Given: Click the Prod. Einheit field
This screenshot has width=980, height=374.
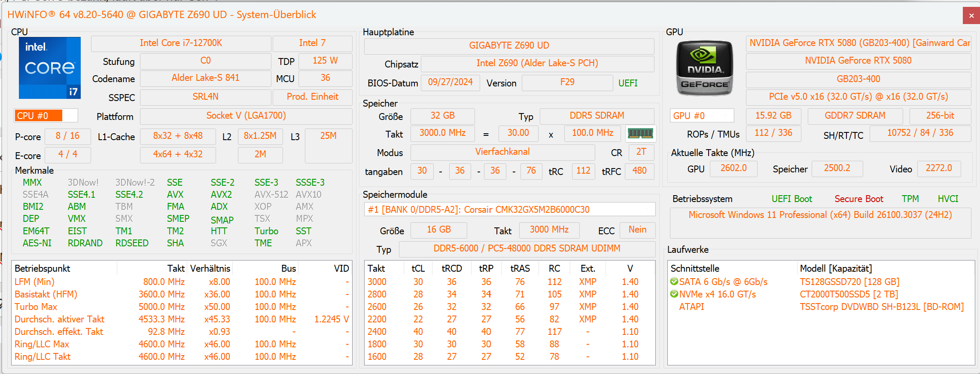Looking at the screenshot, I should (312, 97).
